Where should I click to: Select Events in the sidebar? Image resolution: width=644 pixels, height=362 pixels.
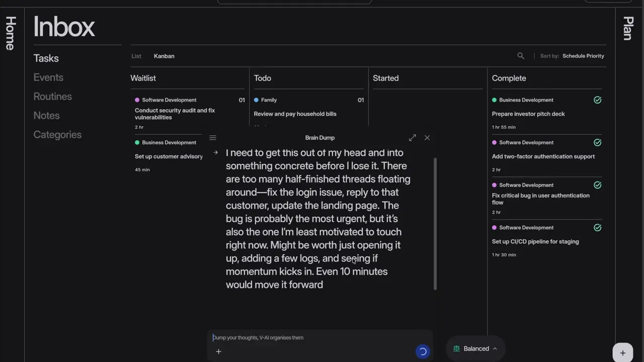48,77
